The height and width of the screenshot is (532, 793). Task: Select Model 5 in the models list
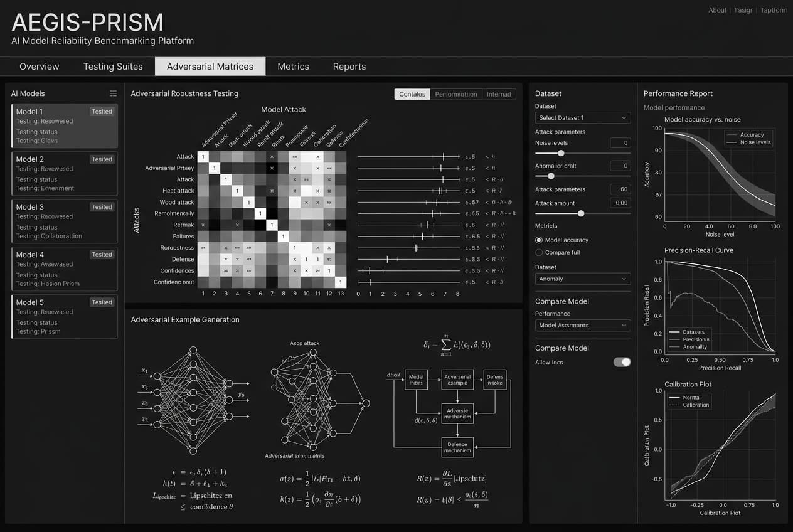tap(65, 317)
